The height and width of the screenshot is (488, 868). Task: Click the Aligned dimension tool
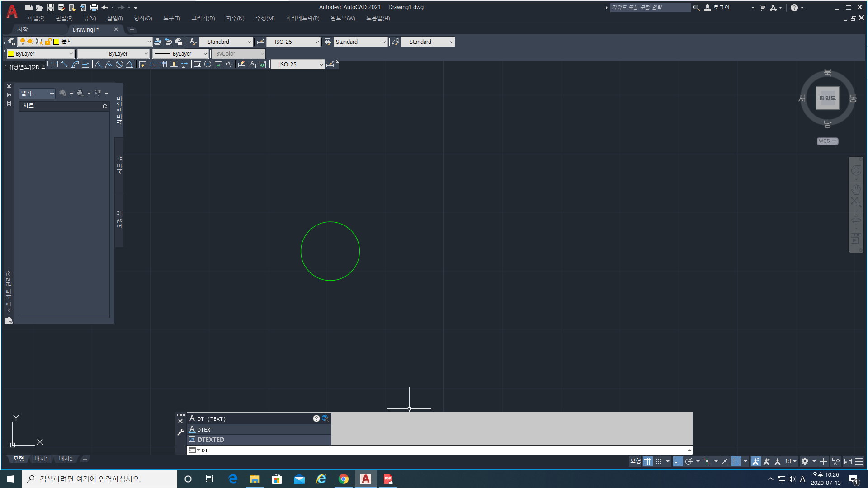click(65, 64)
